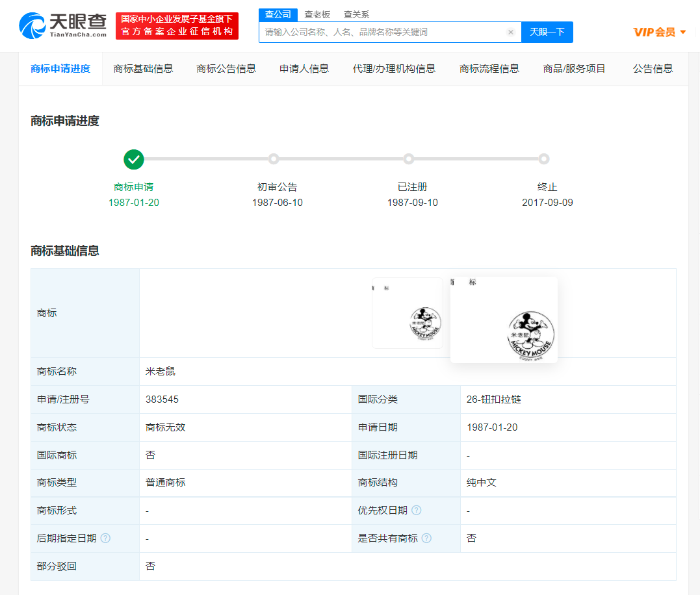This screenshot has width=700, height=595.
Task: Click the help icon beside 后期指定日期
Action: (x=105, y=538)
